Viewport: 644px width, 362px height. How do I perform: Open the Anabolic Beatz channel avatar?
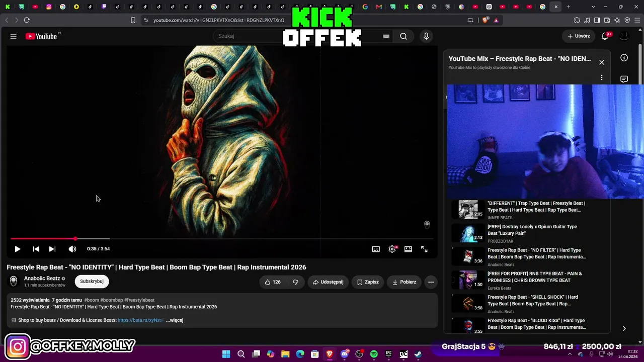click(14, 282)
